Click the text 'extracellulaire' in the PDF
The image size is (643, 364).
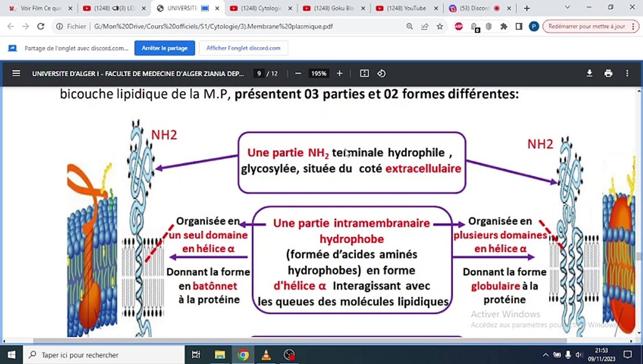423,168
